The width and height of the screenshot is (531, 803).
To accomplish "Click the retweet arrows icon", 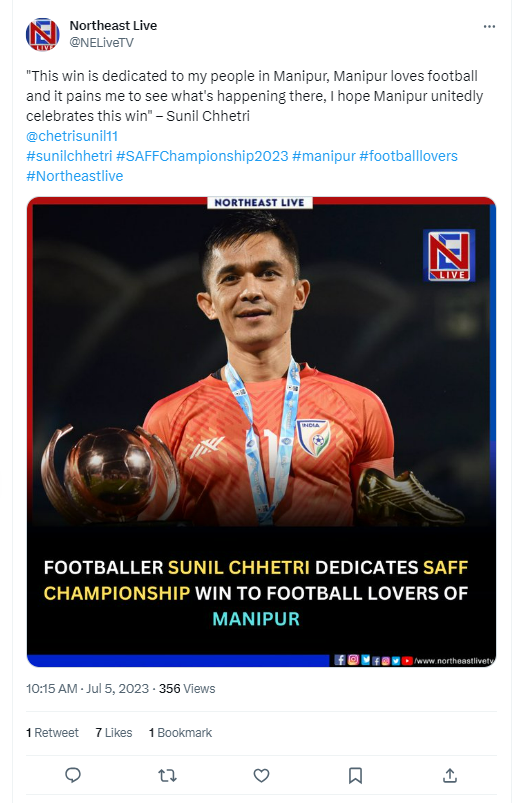I will point(167,775).
